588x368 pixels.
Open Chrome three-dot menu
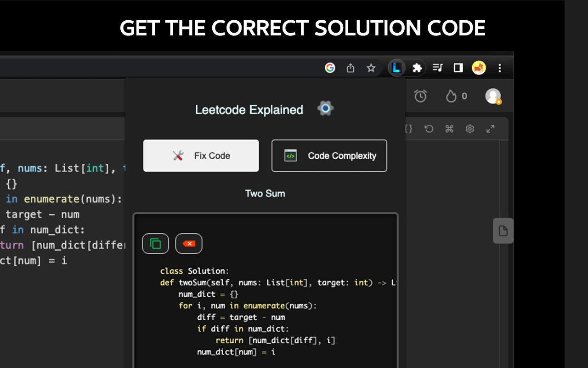point(500,68)
